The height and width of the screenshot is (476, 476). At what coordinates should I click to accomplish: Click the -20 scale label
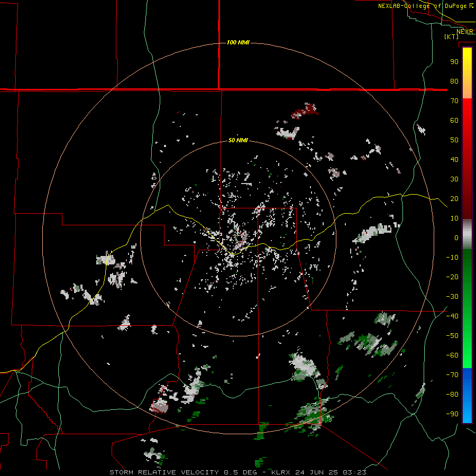(452, 277)
